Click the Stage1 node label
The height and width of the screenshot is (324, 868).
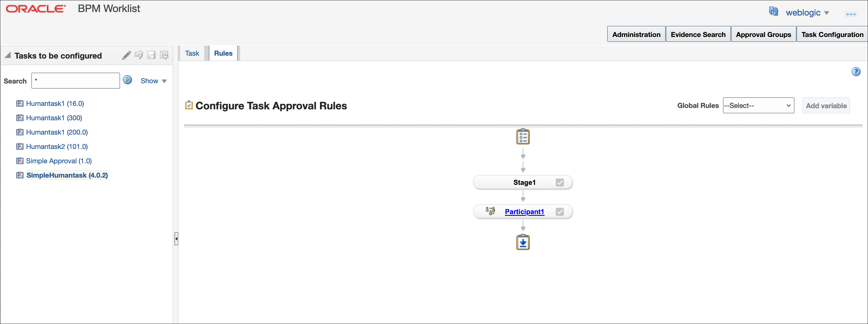[524, 183]
